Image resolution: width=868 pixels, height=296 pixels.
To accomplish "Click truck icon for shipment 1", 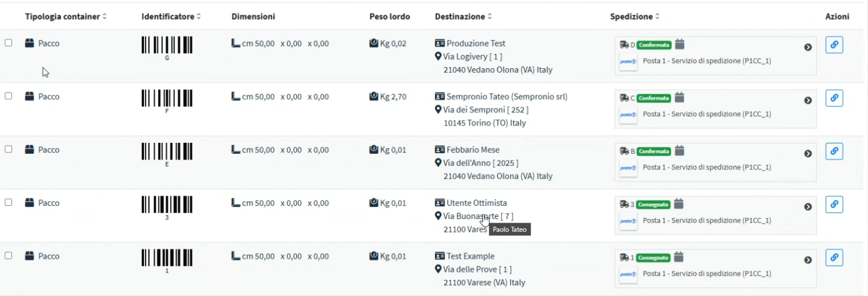I will pyautogui.click(x=624, y=257).
